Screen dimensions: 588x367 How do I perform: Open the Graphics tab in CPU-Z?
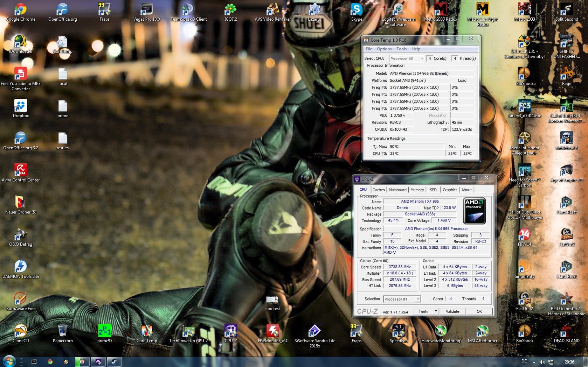pos(450,190)
